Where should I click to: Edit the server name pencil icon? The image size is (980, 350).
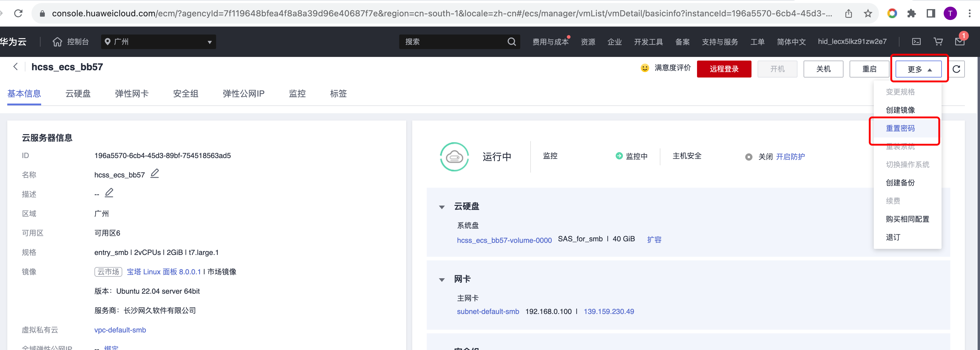click(154, 173)
